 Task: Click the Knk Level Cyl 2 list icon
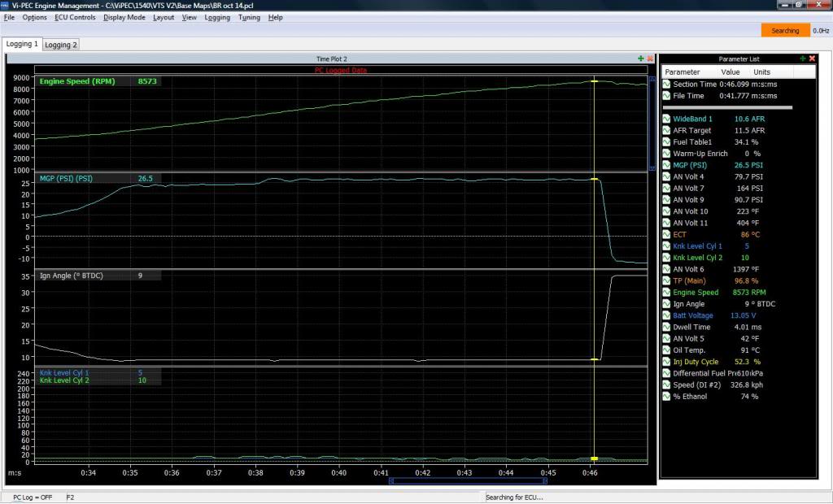[666, 258]
